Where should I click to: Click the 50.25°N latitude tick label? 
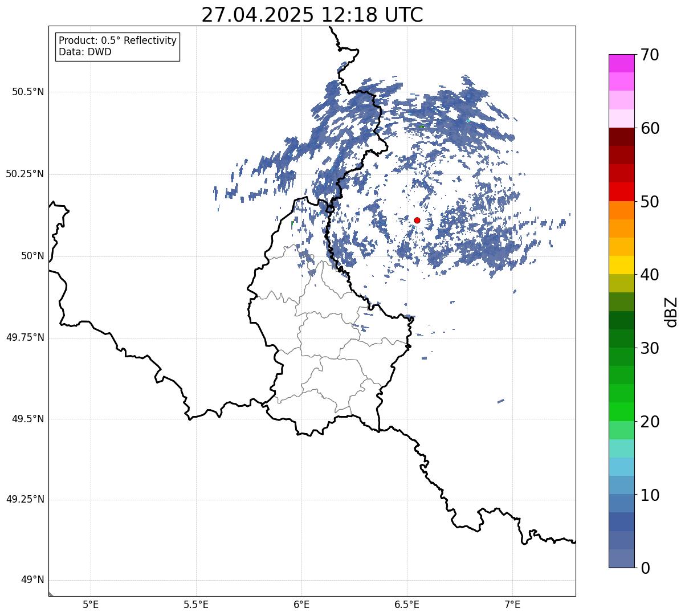[x=25, y=174]
